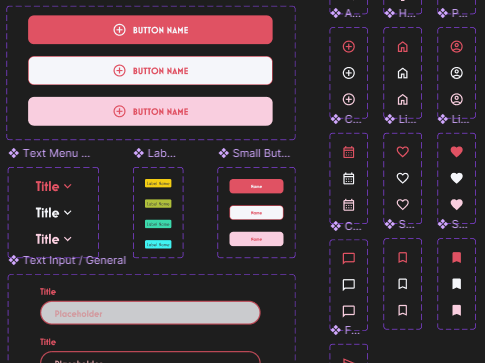The image size is (485, 363).
Task: Click the filled white heart icon
Action: [x=457, y=178]
